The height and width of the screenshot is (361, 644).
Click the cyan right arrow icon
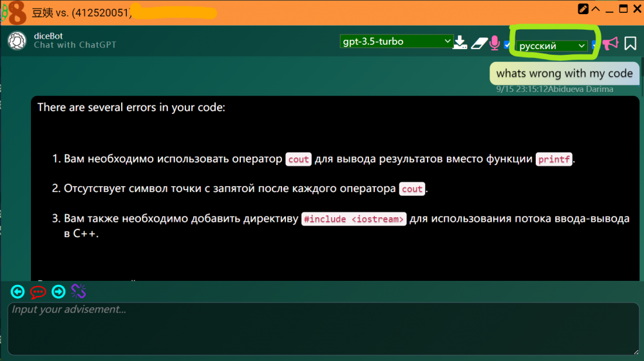click(59, 291)
